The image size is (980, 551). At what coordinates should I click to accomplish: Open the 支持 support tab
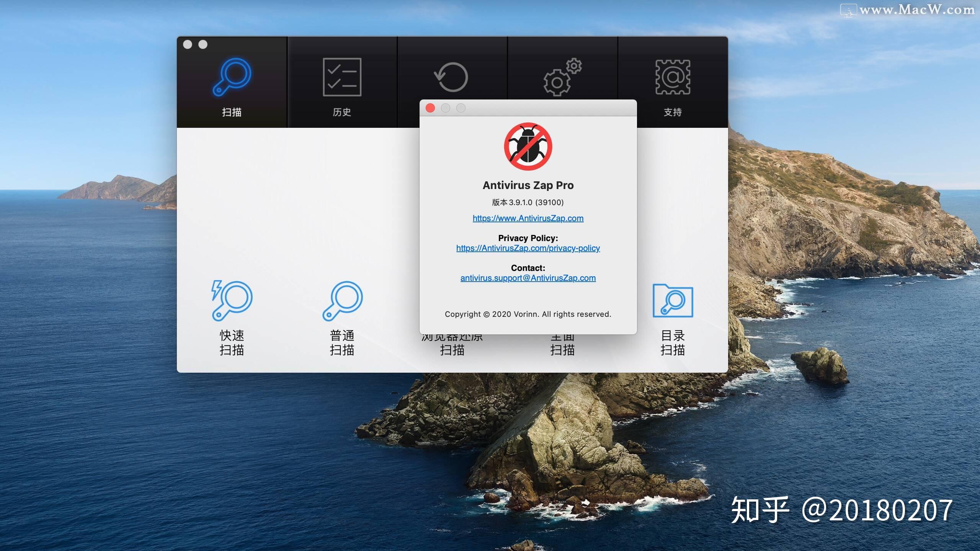coord(673,83)
